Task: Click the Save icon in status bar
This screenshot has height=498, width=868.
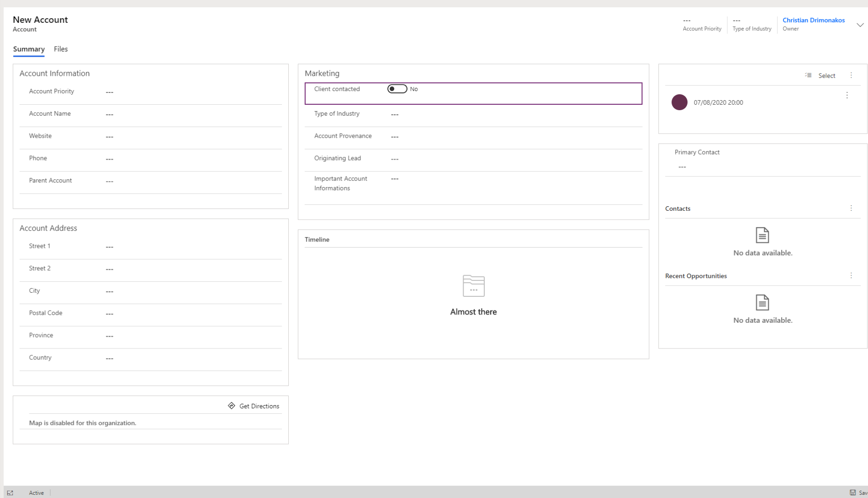Action: click(852, 493)
